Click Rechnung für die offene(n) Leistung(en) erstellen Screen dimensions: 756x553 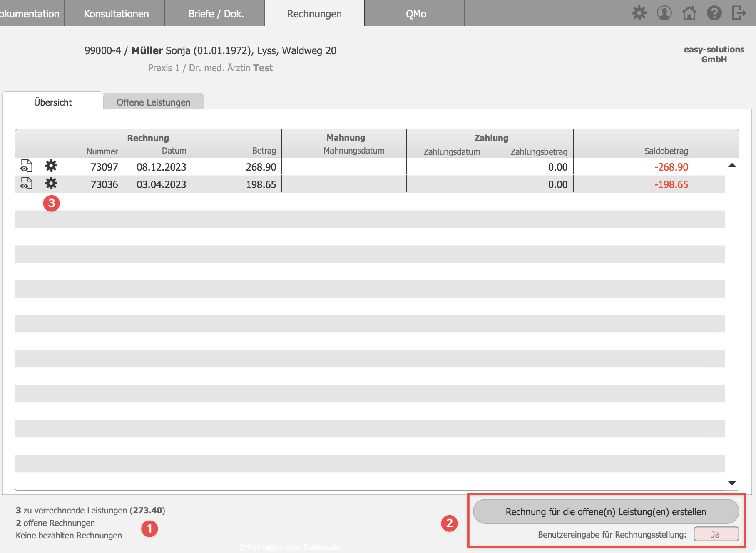[606, 511]
